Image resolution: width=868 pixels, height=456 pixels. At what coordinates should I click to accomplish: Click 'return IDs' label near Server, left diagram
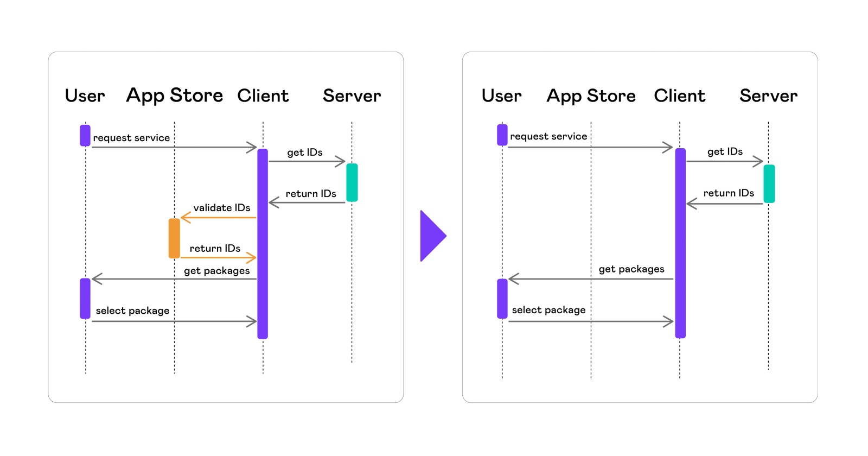pyautogui.click(x=311, y=194)
